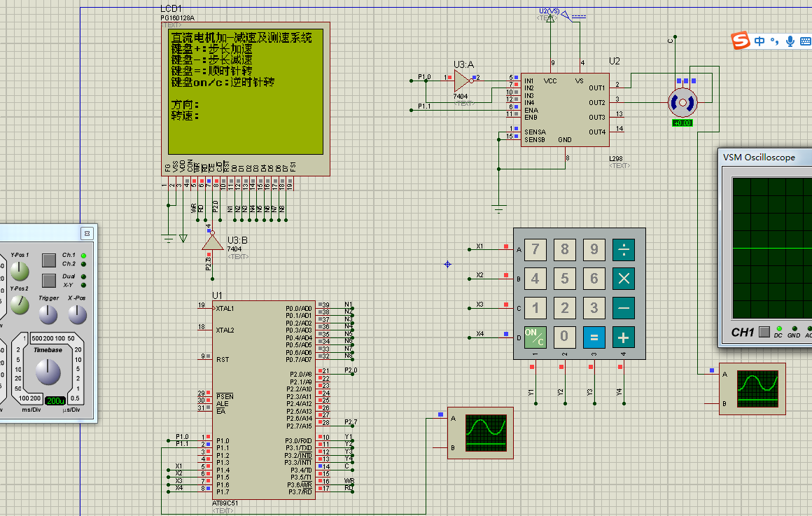Click the Y-Pos 1 knob

pyautogui.click(x=20, y=271)
